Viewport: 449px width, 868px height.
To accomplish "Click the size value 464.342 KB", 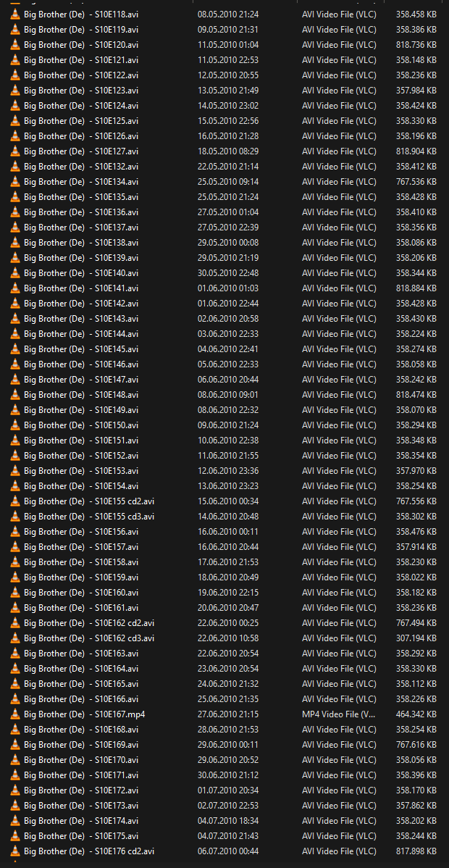I will click(416, 714).
